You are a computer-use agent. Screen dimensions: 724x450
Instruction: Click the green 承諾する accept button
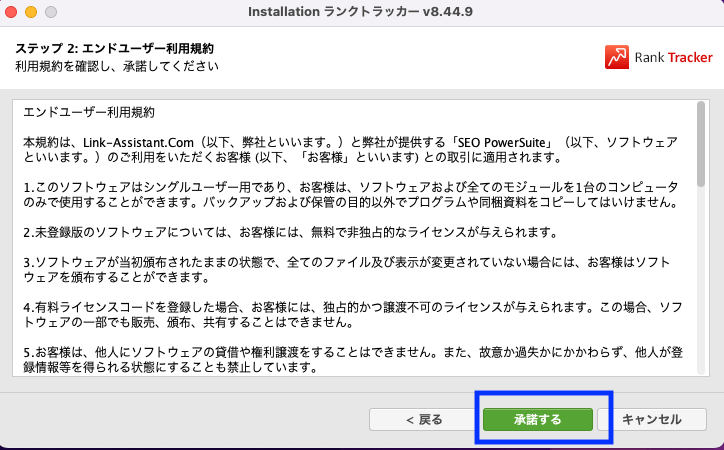coord(538,420)
